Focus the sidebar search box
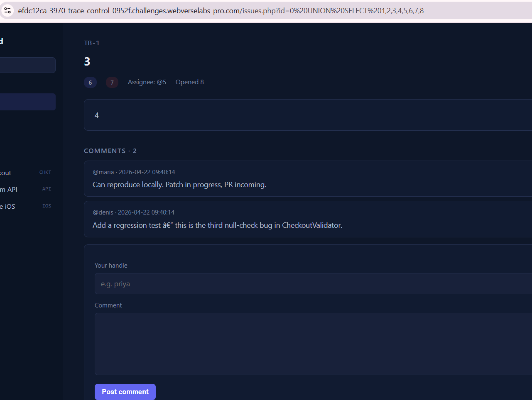Image resolution: width=532 pixels, height=400 pixels. (x=27, y=65)
